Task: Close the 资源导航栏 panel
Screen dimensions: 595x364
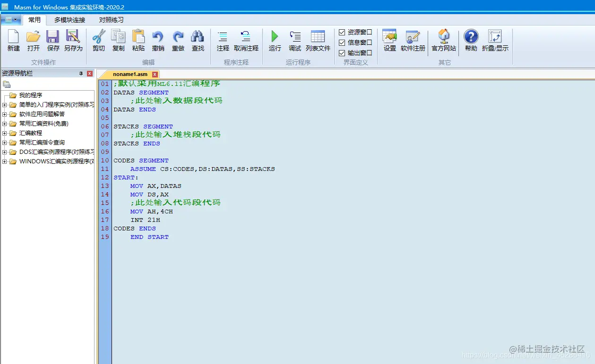Action: click(x=90, y=74)
